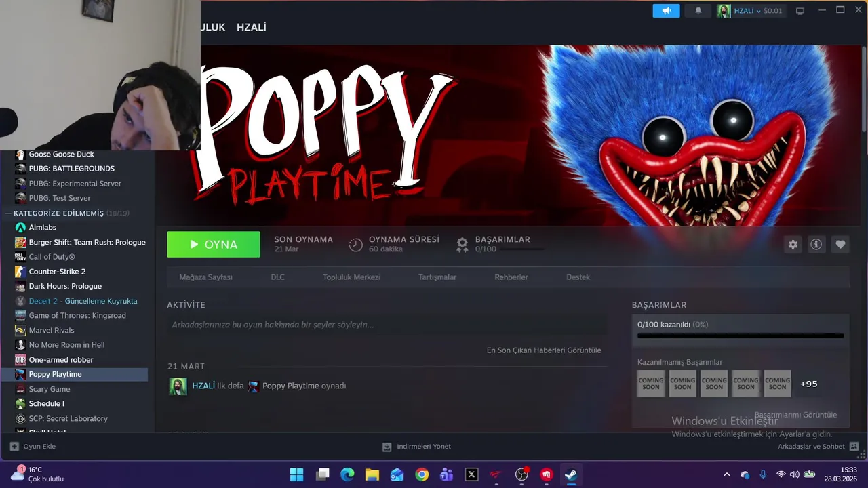The image size is (868, 488).
Task: Click the Burger Shift: Team Rush icon
Action: click(x=20, y=243)
